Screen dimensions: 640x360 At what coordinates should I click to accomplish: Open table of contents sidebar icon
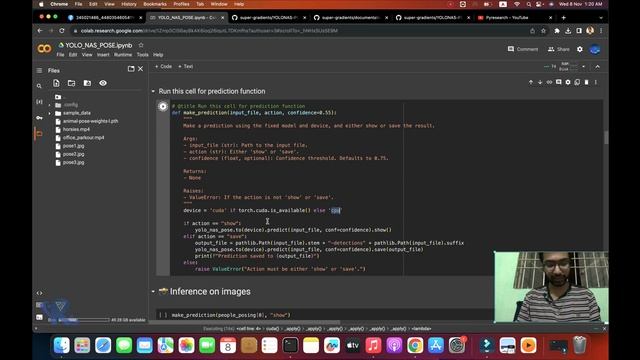click(39, 71)
